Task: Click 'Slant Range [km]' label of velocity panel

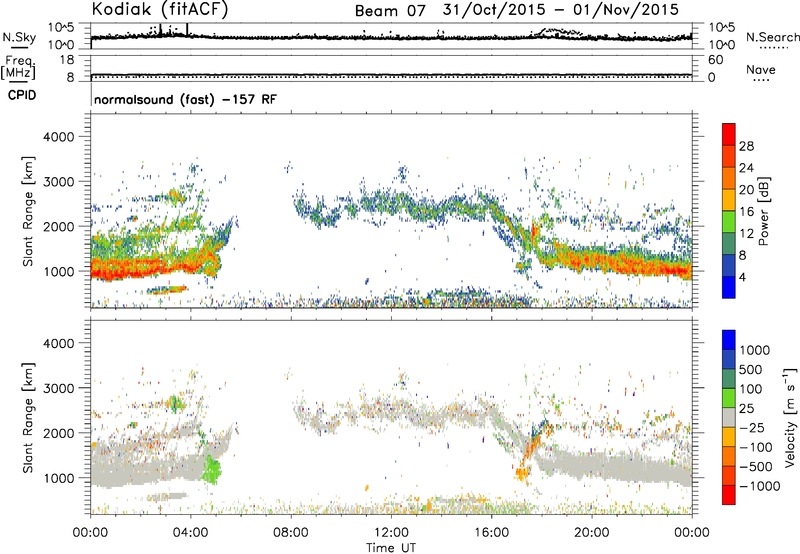Action: (x=29, y=418)
